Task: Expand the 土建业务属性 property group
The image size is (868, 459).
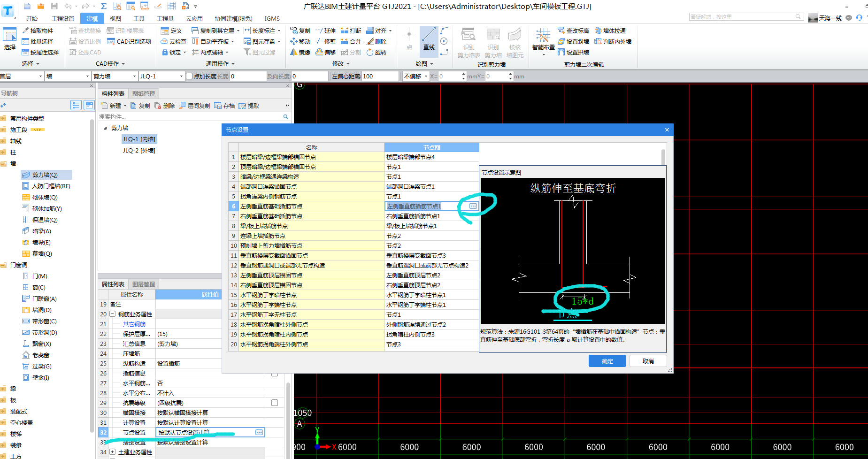Action: pos(113,452)
